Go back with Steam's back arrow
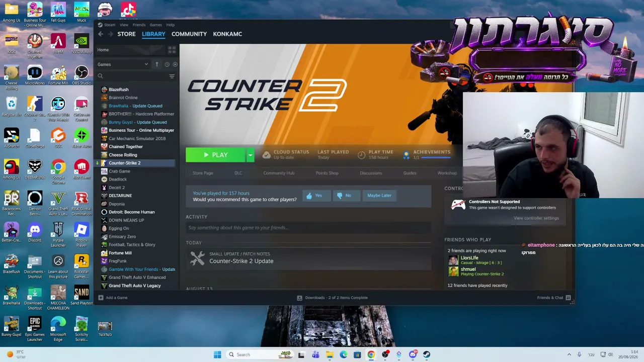Viewport: 644px width, 362px height. [x=101, y=34]
